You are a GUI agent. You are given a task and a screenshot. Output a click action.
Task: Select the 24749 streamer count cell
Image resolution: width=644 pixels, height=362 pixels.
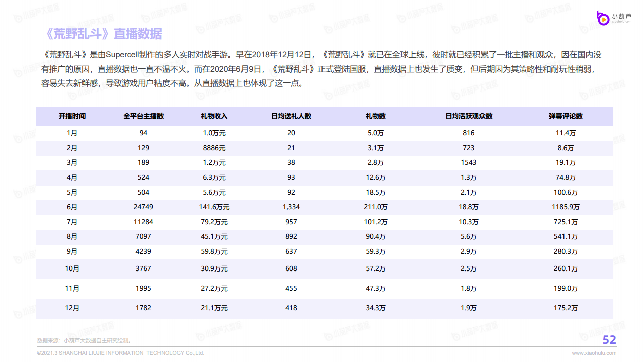pos(143,207)
